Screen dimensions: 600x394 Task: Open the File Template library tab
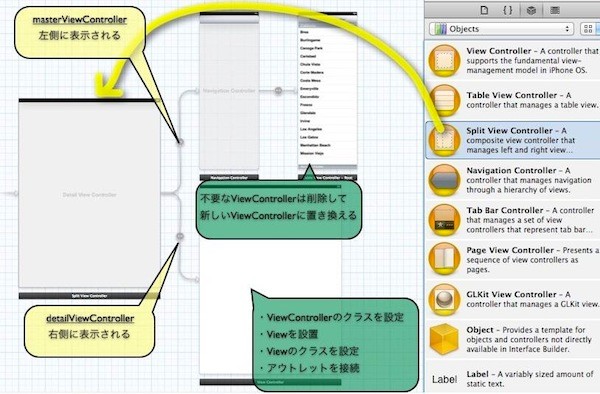(x=484, y=10)
